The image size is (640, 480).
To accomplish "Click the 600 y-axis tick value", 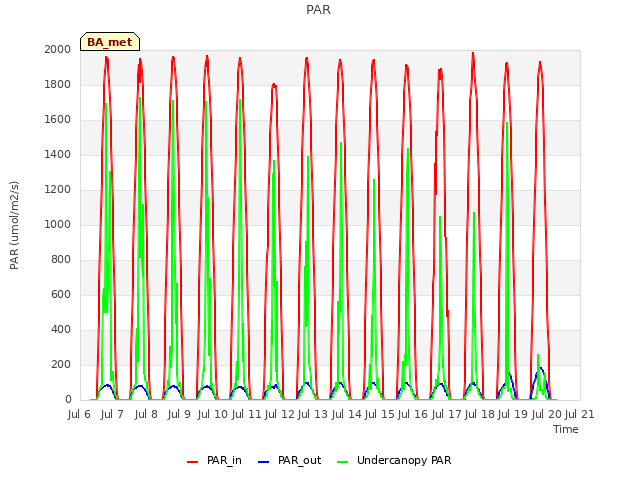I will tap(61, 295).
